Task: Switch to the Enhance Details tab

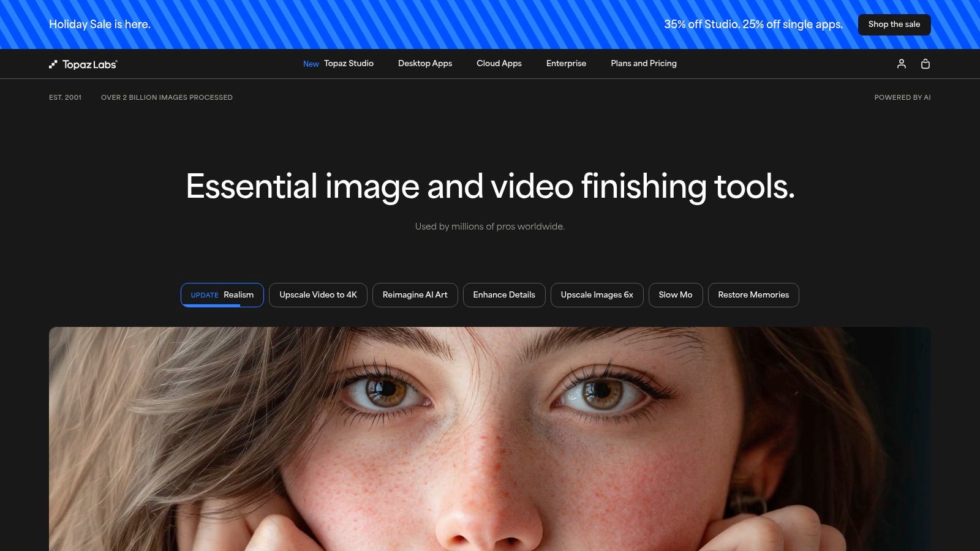Action: 504,294
